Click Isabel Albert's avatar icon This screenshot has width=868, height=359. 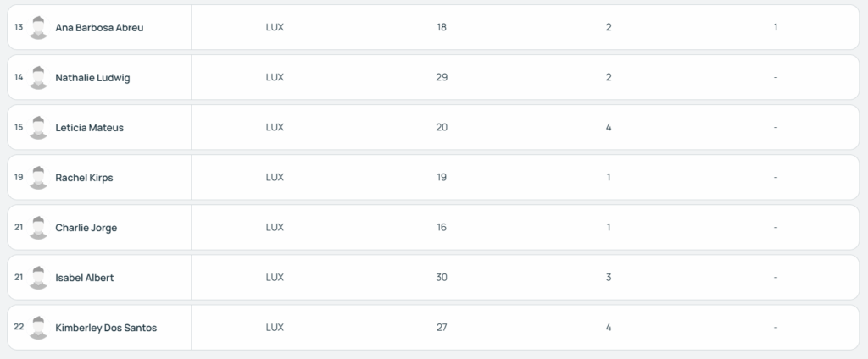[38, 278]
